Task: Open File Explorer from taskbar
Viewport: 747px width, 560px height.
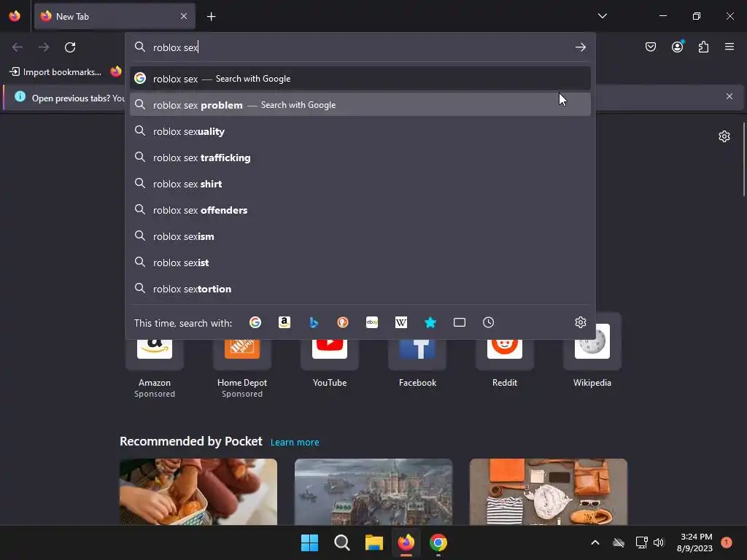Action: coord(374,542)
